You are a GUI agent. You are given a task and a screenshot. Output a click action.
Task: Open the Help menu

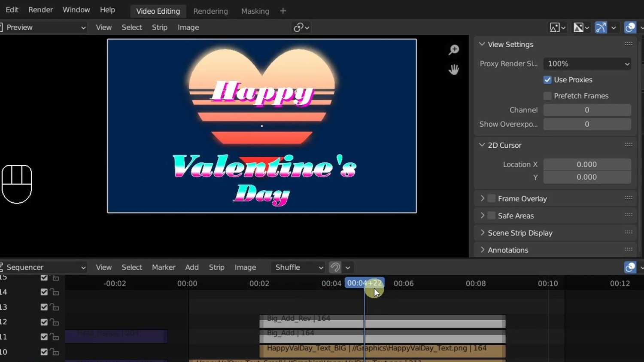(x=107, y=10)
